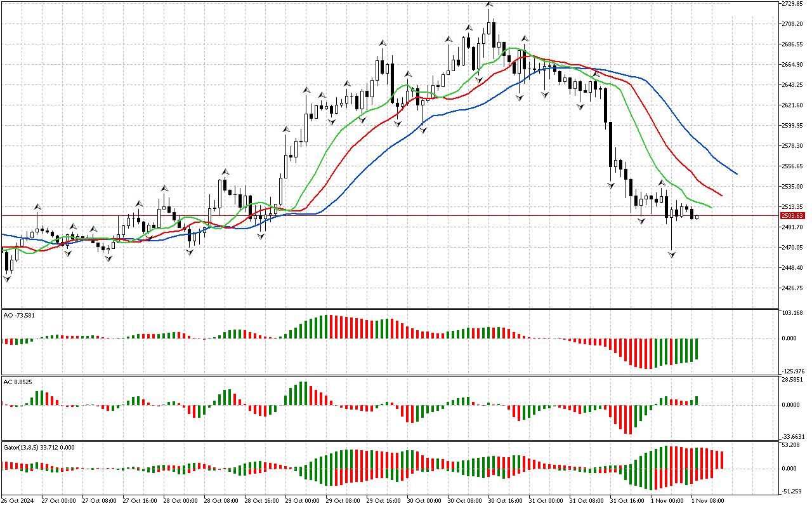Click the 30 Oct 16:00 time label

tap(505, 501)
